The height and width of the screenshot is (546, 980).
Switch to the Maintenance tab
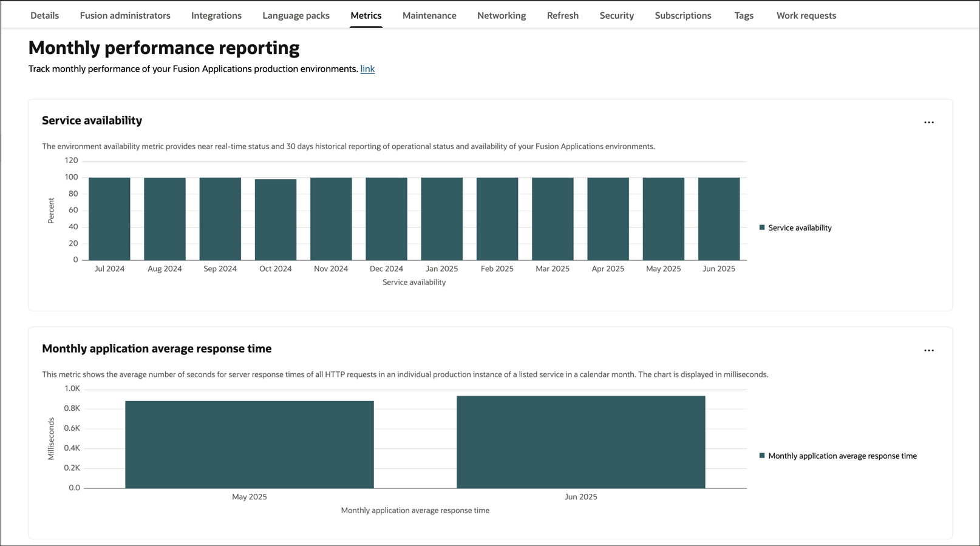click(429, 15)
